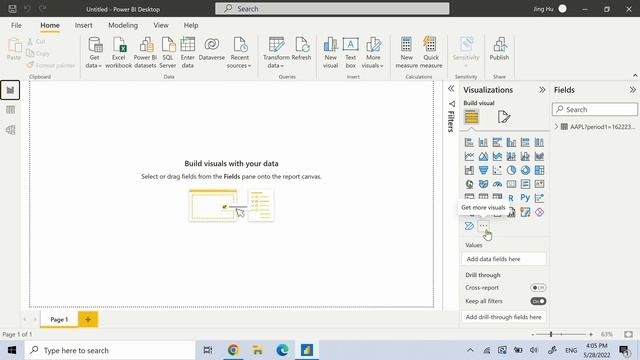Open the Format visual tab
Screen dimensions: 640x360
coord(504,117)
